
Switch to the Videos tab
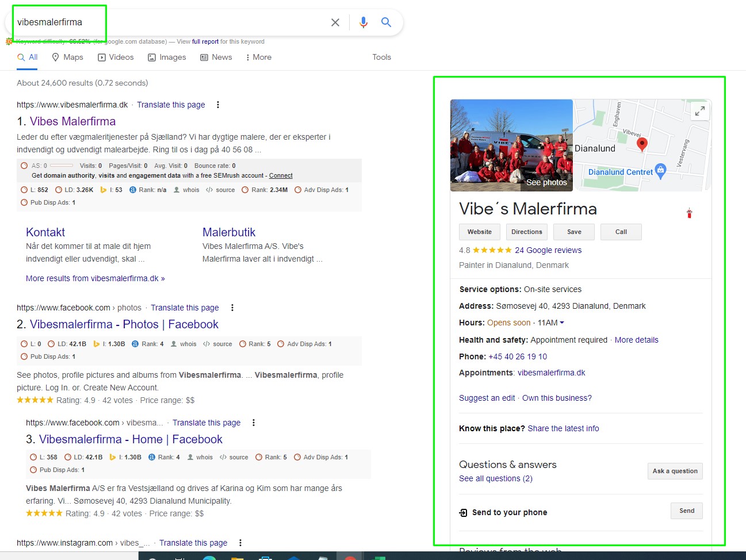pyautogui.click(x=116, y=57)
